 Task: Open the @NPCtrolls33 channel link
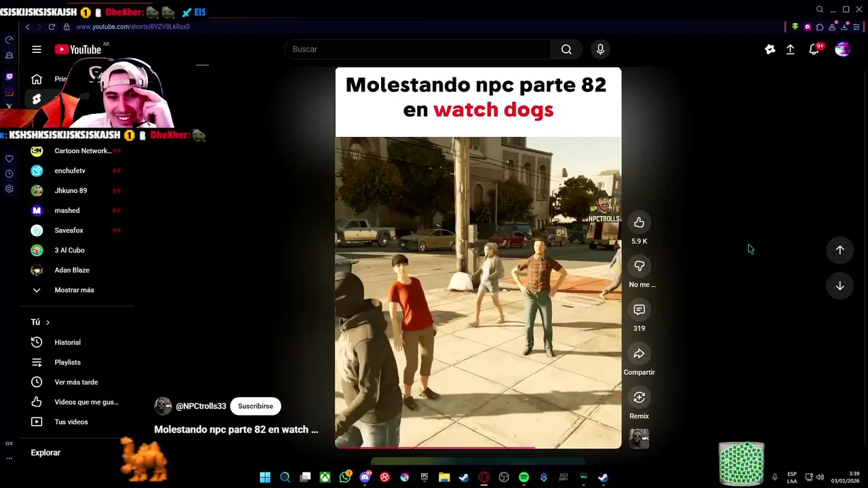201,406
